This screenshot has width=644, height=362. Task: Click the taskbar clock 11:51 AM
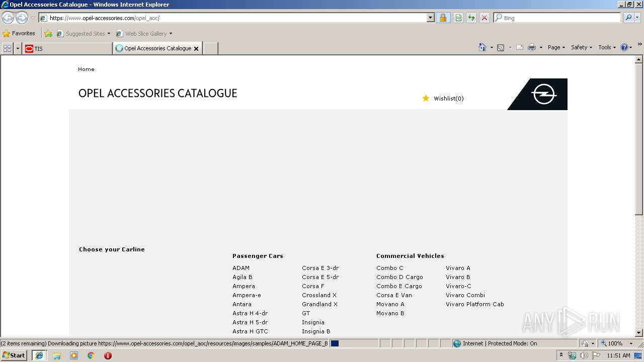click(618, 355)
